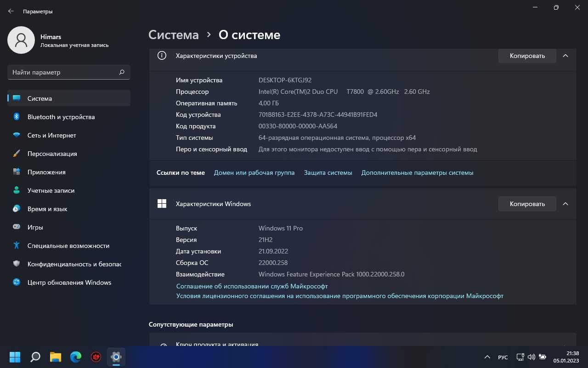Image resolution: width=588 pixels, height=368 pixels.
Task: Collapse Характеристики Windows section chevron
Action: coord(565,204)
